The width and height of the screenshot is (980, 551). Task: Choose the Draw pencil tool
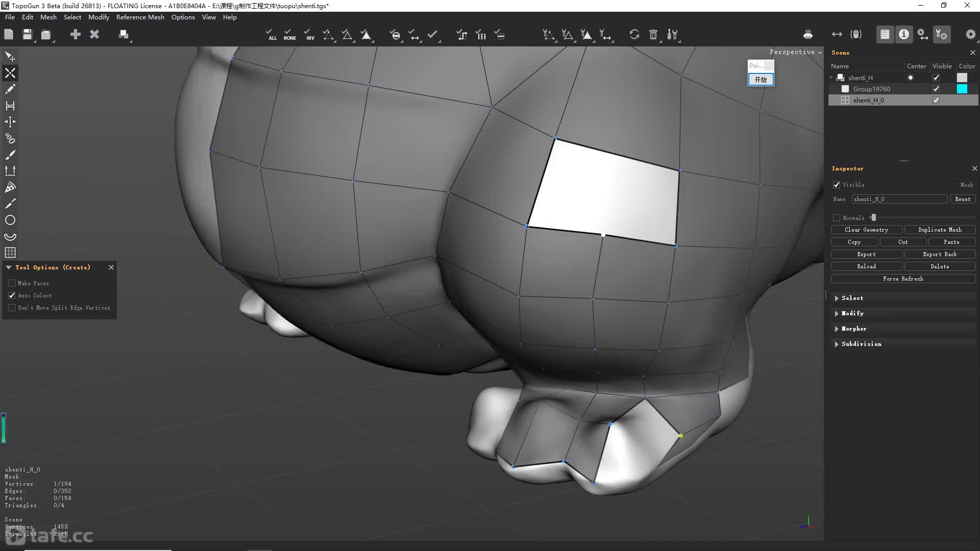pyautogui.click(x=10, y=89)
